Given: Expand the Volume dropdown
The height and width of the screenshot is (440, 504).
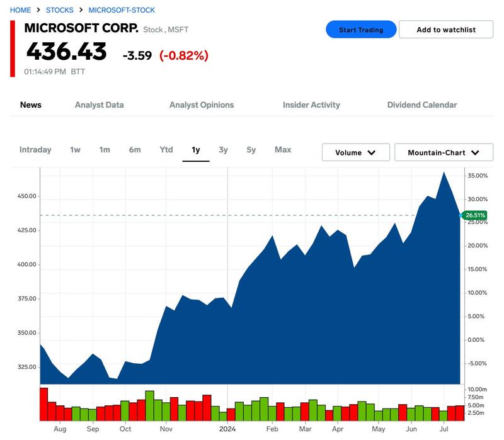Looking at the screenshot, I should [355, 152].
